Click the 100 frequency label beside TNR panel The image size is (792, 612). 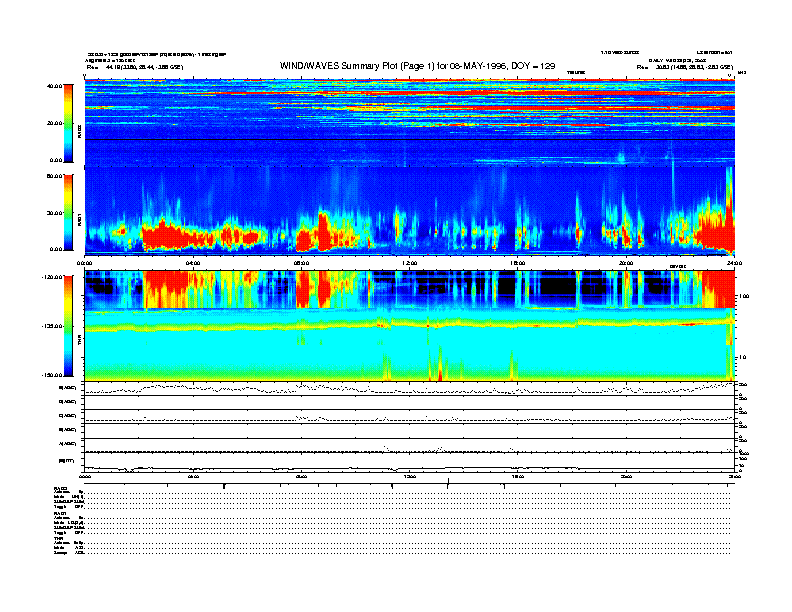click(x=744, y=296)
